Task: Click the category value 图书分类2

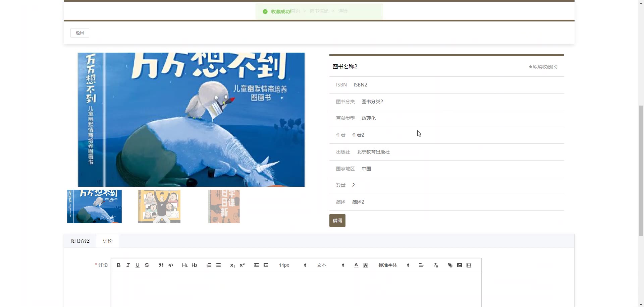Action: click(x=372, y=102)
